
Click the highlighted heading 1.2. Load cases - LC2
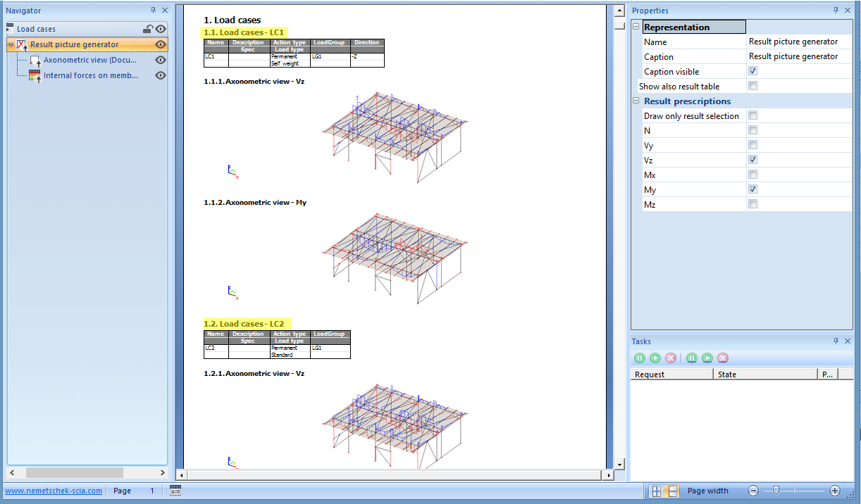[244, 324]
